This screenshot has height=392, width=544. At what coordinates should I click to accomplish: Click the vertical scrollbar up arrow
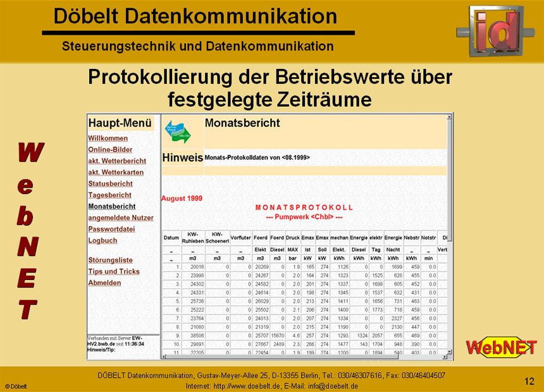tap(449, 117)
